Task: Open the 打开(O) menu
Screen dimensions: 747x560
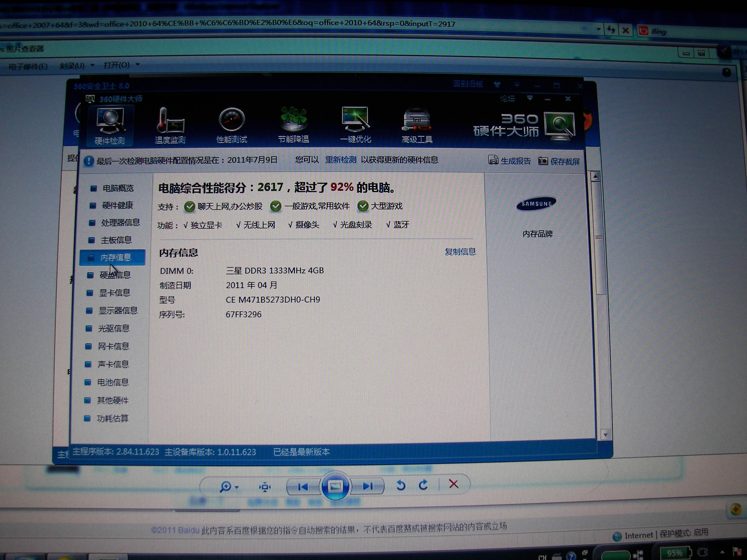Action: point(116,65)
